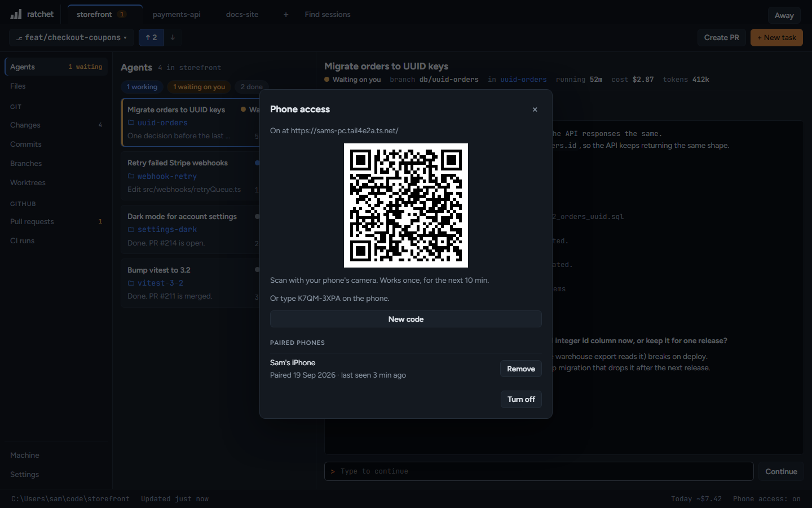Click the Today ~$7.42 status entry
The width and height of the screenshot is (812, 508).
pyautogui.click(x=696, y=499)
